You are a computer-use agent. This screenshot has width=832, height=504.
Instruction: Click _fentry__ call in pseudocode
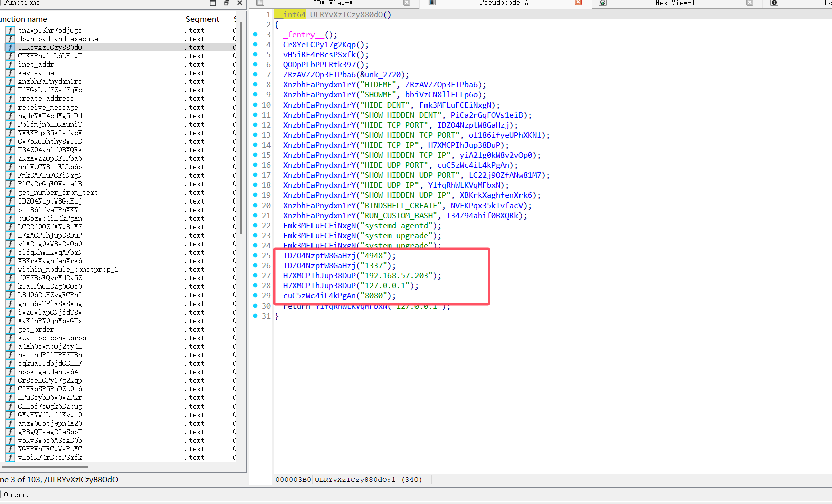point(304,34)
